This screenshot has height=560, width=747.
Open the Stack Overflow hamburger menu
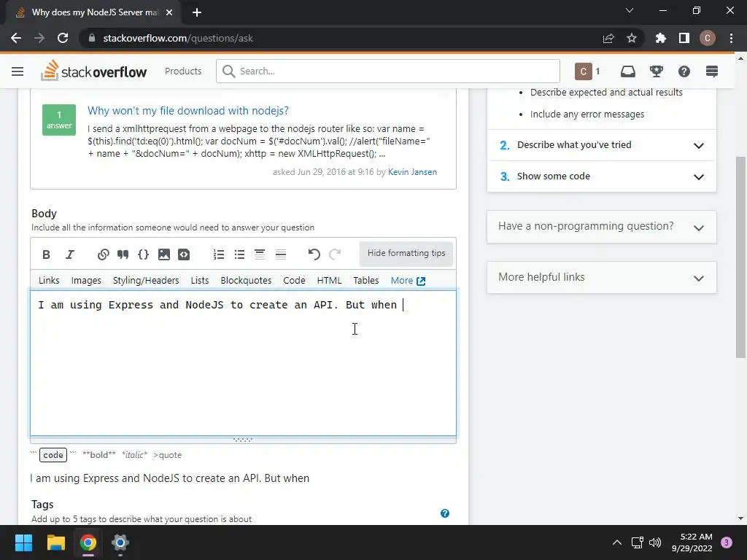point(18,71)
